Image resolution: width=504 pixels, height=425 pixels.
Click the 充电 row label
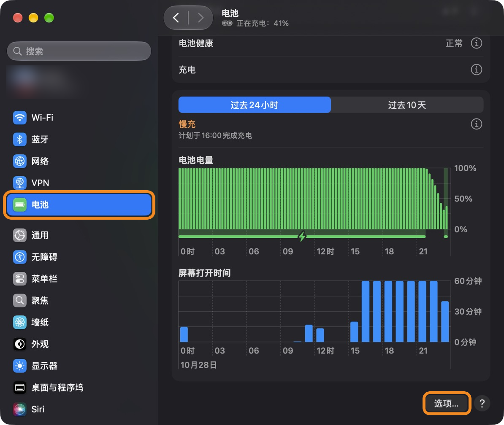(187, 70)
